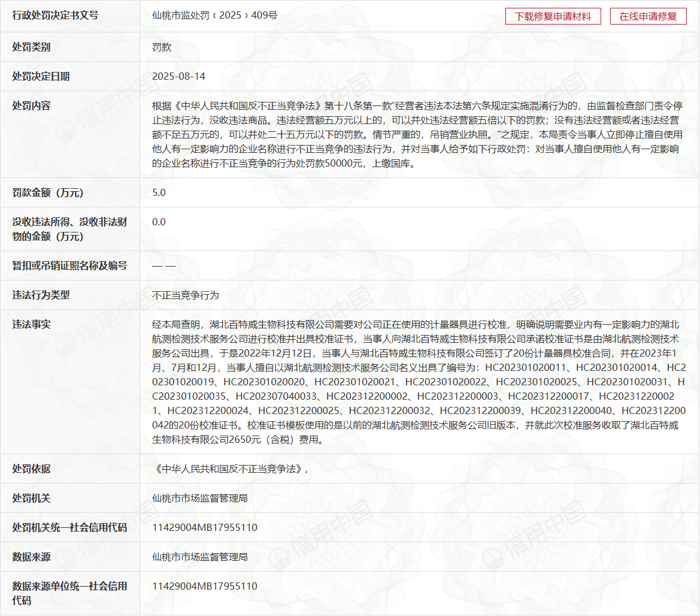The width and height of the screenshot is (700, 616).
Task: Click the 违法事实 row label
Action: click(x=31, y=325)
